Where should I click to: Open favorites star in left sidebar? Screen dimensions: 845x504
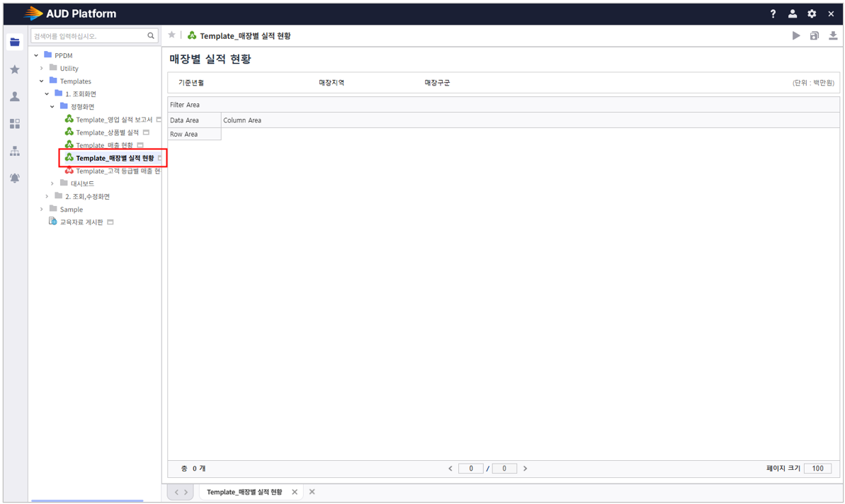(15, 69)
